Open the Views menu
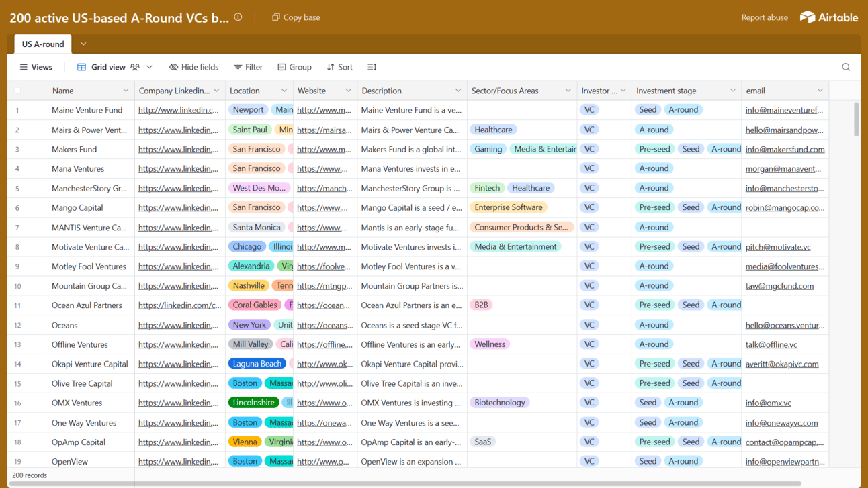Viewport: 868px width, 488px height. coord(36,67)
